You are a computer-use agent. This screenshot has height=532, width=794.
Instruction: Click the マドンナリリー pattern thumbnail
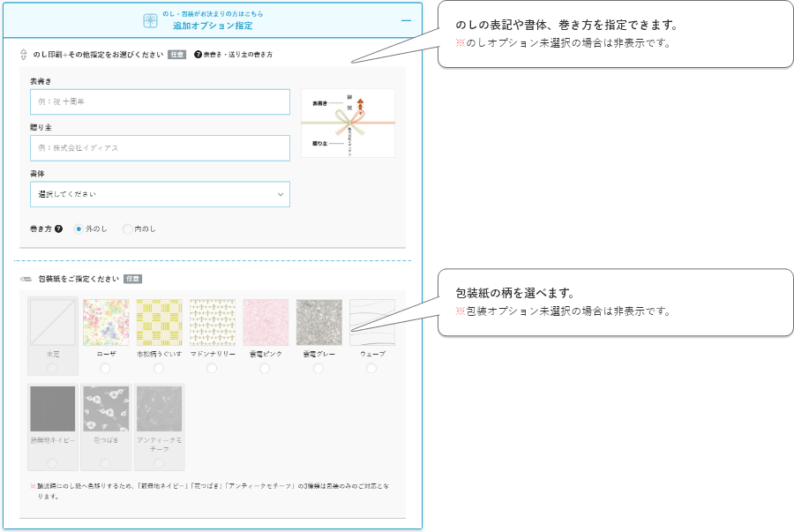[212, 322]
